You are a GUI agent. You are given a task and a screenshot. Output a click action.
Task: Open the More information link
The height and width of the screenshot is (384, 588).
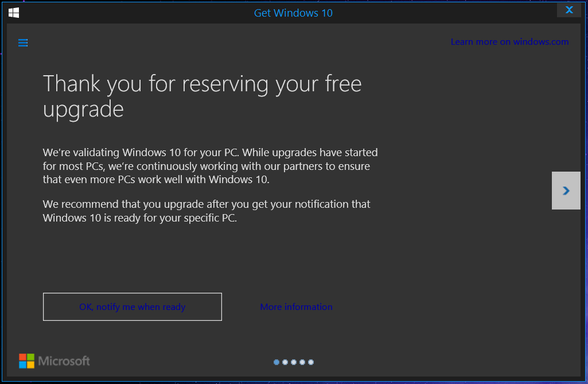click(296, 307)
